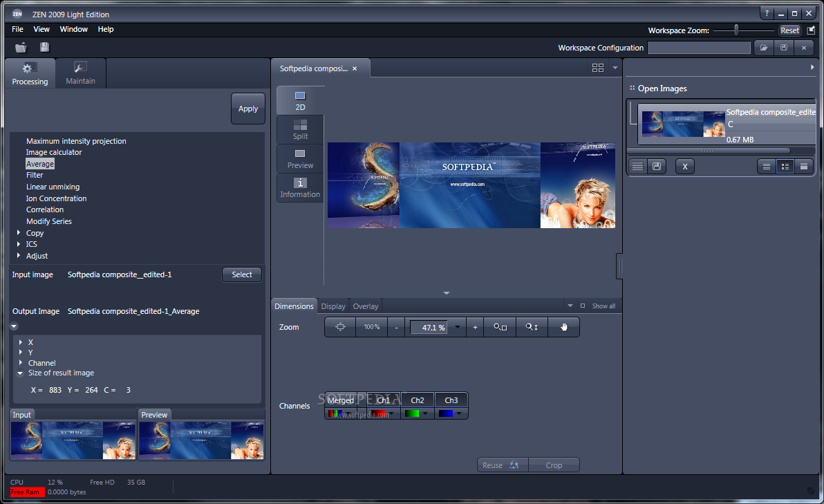Collapse the Size of result image section
The height and width of the screenshot is (504, 824).
tap(20, 373)
